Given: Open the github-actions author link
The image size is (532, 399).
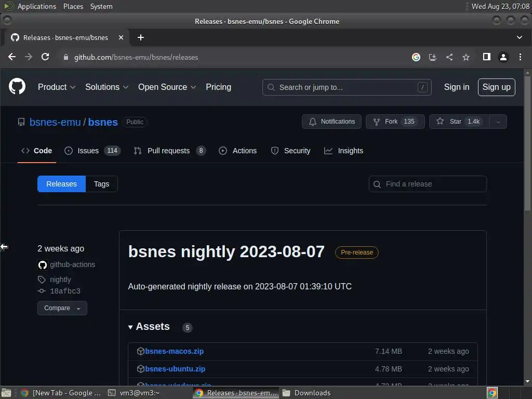Looking at the screenshot, I should tap(73, 264).
